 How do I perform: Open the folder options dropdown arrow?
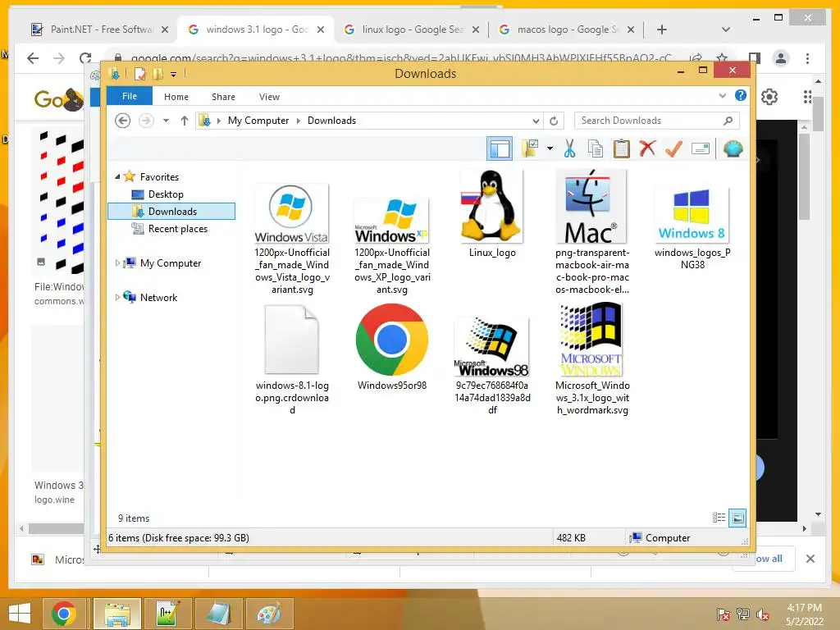pos(550,148)
